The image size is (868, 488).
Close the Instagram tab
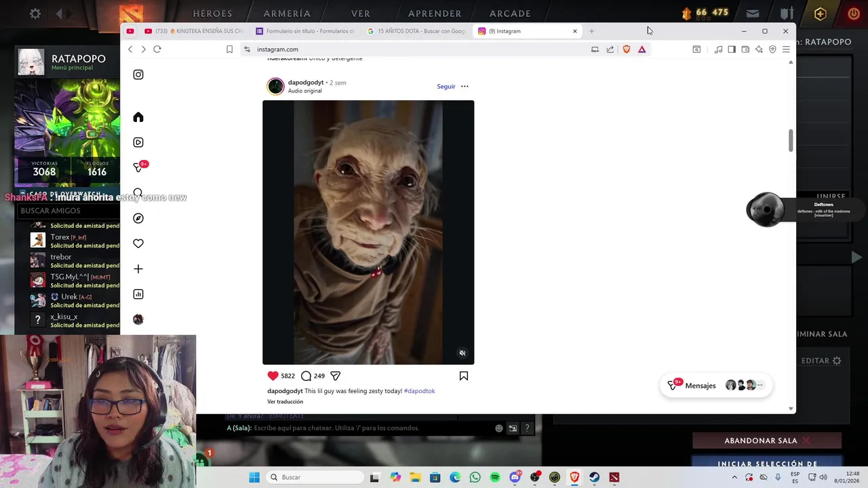(575, 31)
